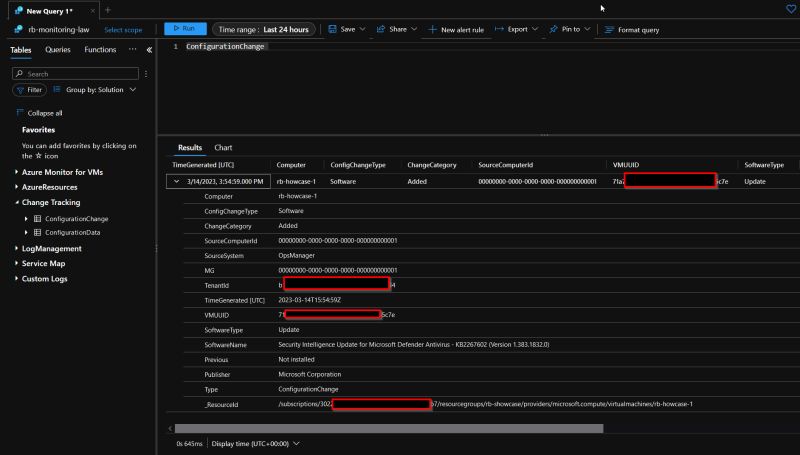
Task: Sort by TimeGenerated [UTC] column header
Action: (203, 165)
